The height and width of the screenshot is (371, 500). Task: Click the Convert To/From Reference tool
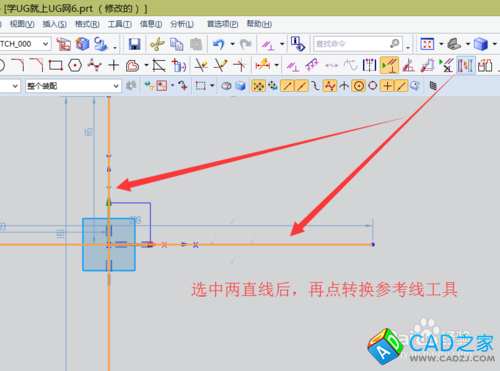click(x=466, y=65)
